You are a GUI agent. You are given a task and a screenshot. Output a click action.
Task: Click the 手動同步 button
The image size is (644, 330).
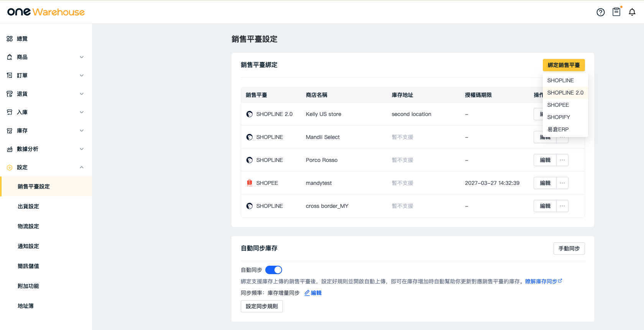[x=569, y=248]
